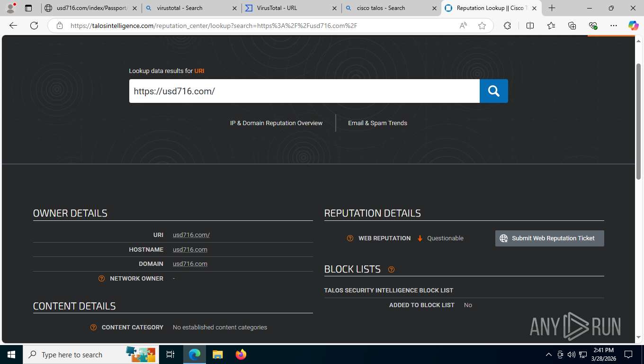Click the 'ADDED TO BLOCK LIST' label
Viewport: 644px width, 364px height.
422,305
